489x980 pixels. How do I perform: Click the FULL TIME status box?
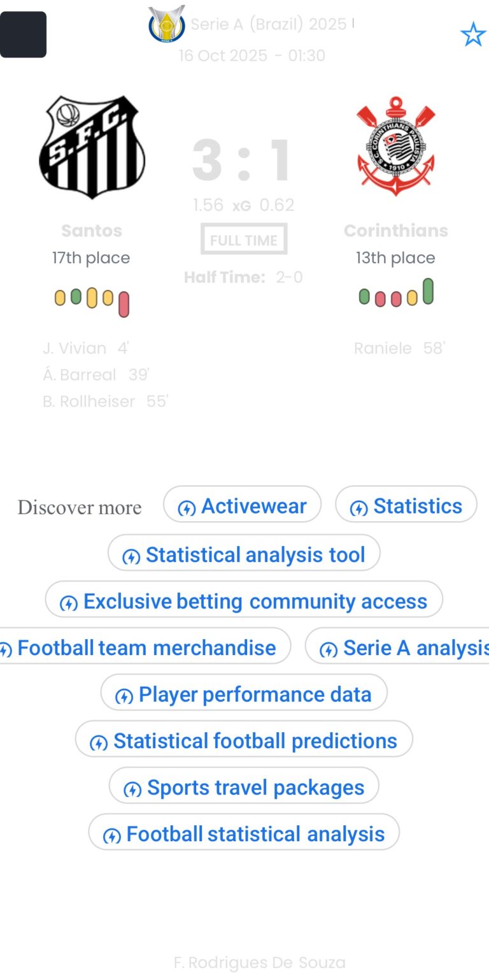[244, 240]
